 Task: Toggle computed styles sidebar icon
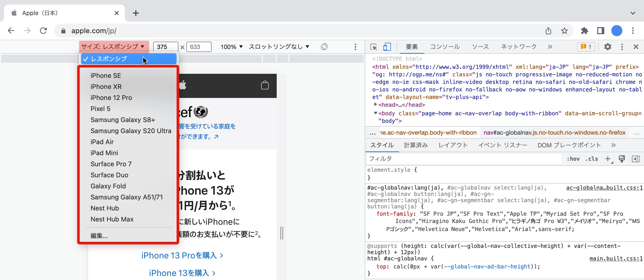point(635,159)
